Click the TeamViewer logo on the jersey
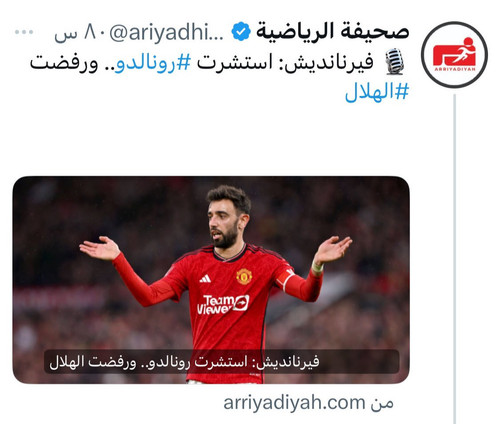Viewport: 500px width, 424px height. click(x=223, y=304)
